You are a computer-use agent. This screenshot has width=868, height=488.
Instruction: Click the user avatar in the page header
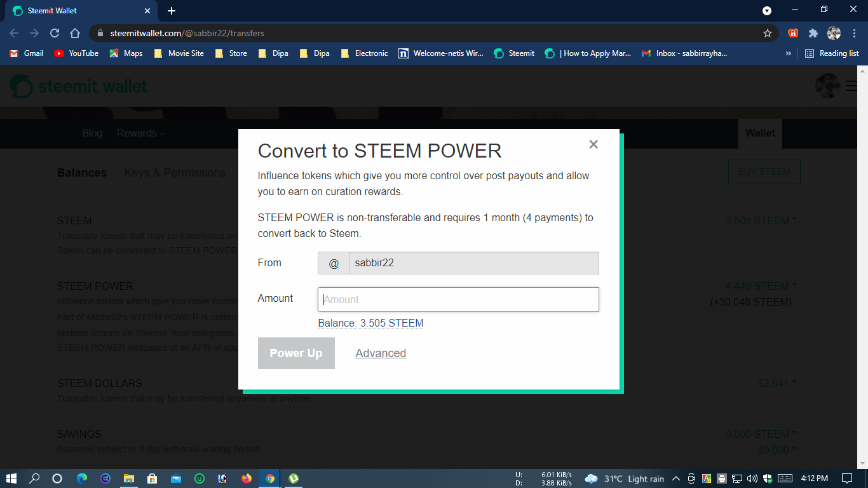pyautogui.click(x=827, y=86)
